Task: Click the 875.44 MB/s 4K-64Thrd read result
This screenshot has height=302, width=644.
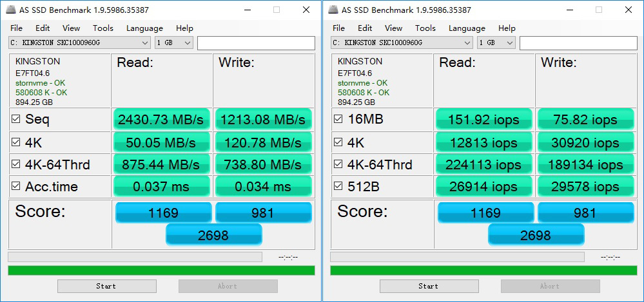Action: click(161, 165)
